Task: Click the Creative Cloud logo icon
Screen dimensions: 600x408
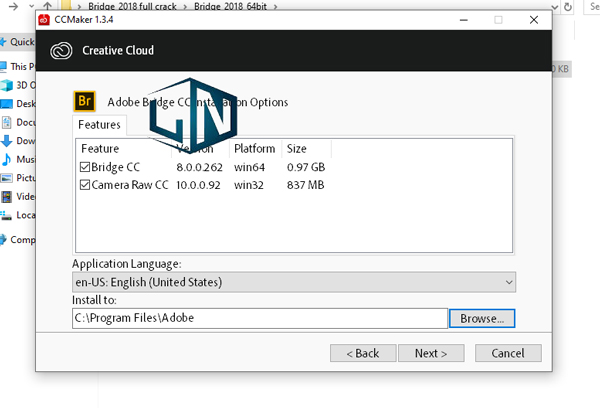Action: pyautogui.click(x=61, y=51)
